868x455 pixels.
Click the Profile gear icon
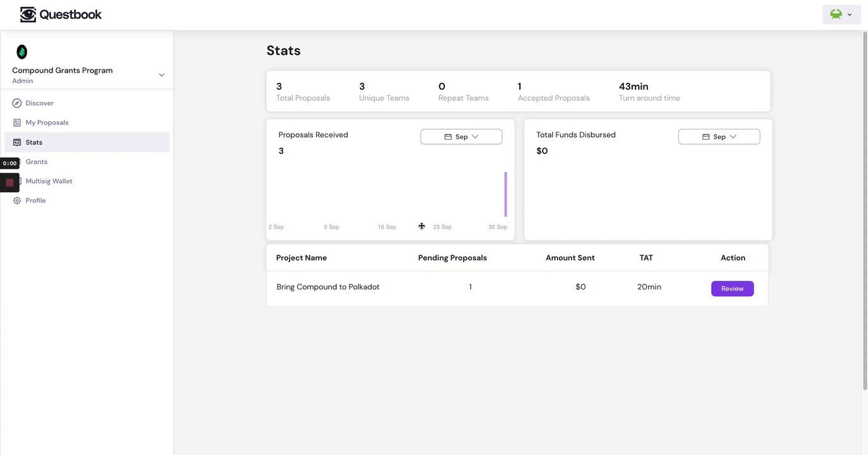pyautogui.click(x=17, y=200)
